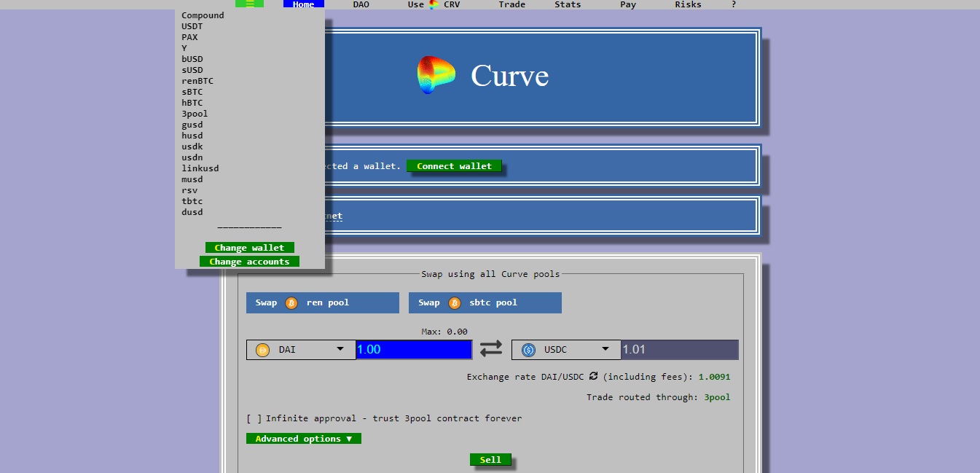This screenshot has height=473, width=980.
Task: Open the question mark help menu
Action: (x=734, y=4)
